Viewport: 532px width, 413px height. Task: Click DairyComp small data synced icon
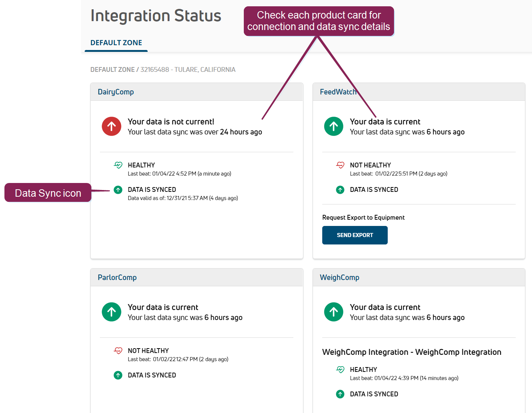coord(118,190)
